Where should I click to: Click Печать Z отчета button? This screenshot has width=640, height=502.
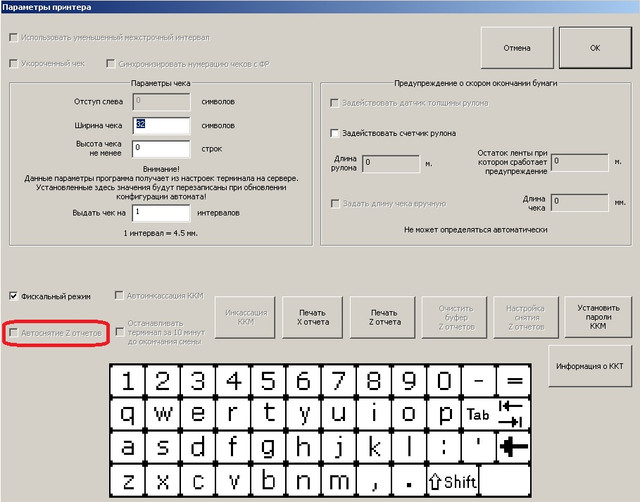[382, 317]
